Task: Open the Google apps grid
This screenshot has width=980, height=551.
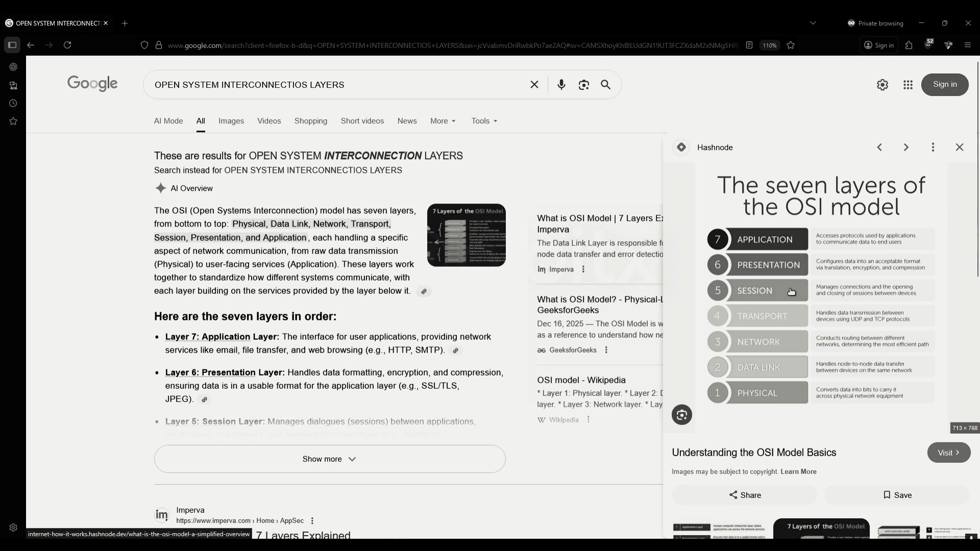Action: (x=908, y=85)
